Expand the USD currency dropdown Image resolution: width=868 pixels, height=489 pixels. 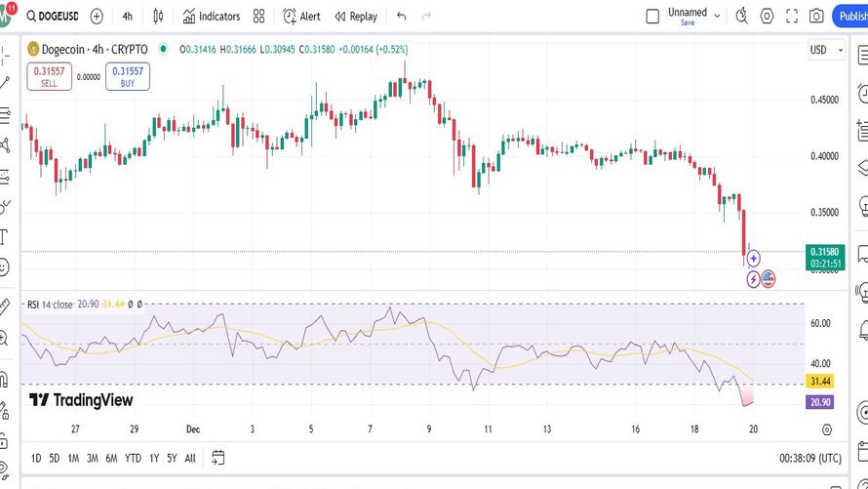click(x=826, y=50)
